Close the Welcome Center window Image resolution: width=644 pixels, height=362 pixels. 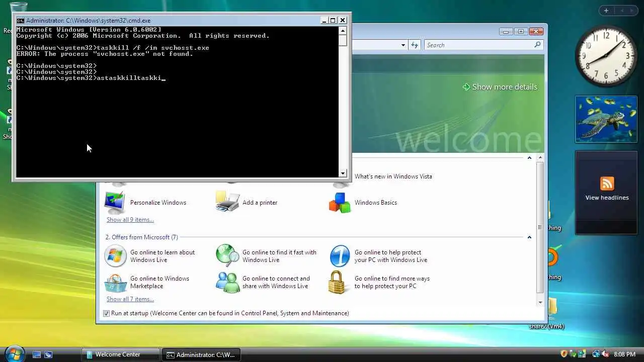(536, 31)
